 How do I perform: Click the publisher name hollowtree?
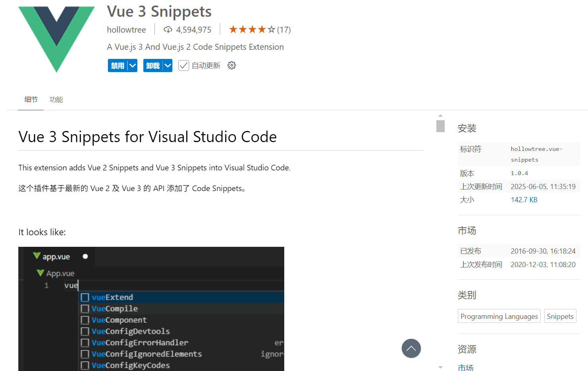point(127,30)
